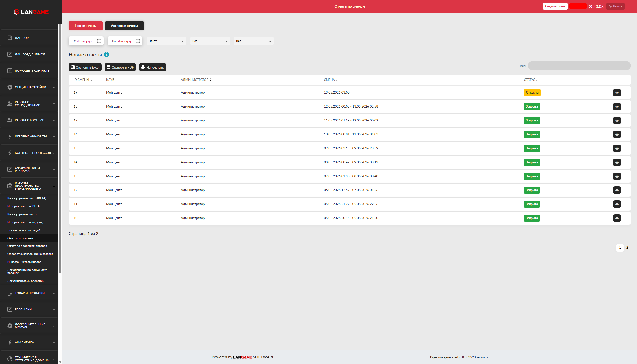637x364 pixels.
Task: View shift report 14 eye icon
Action: [x=617, y=162]
